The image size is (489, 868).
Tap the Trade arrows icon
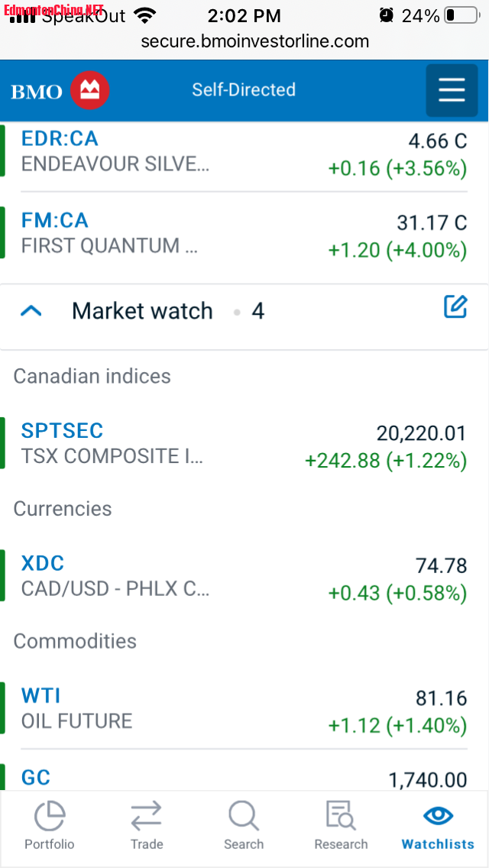coord(146,817)
